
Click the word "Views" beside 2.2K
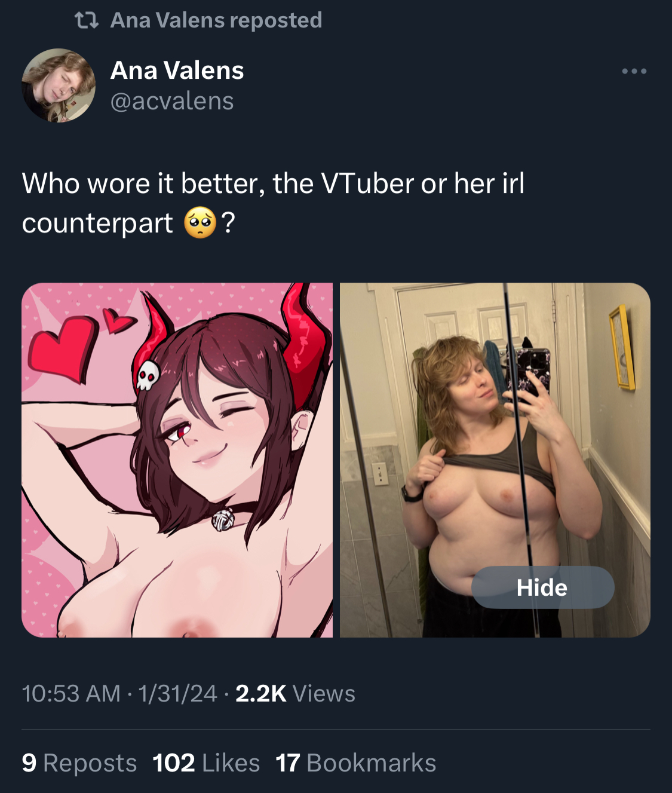(x=324, y=694)
